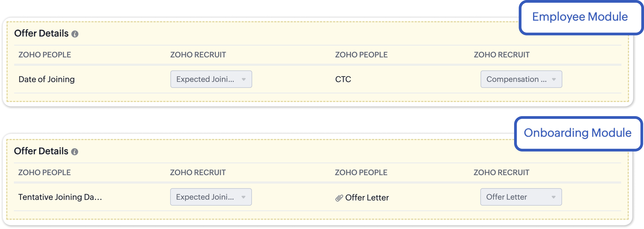The height and width of the screenshot is (229, 644).
Task: Open the Expected Joining dropdown for Date of Joining
Action: point(211,79)
